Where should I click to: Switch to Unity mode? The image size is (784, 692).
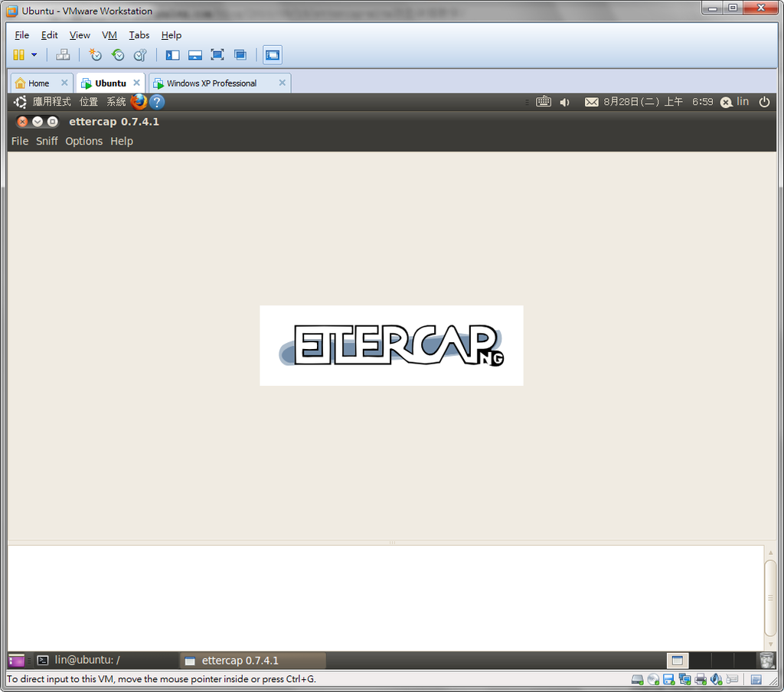(240, 55)
